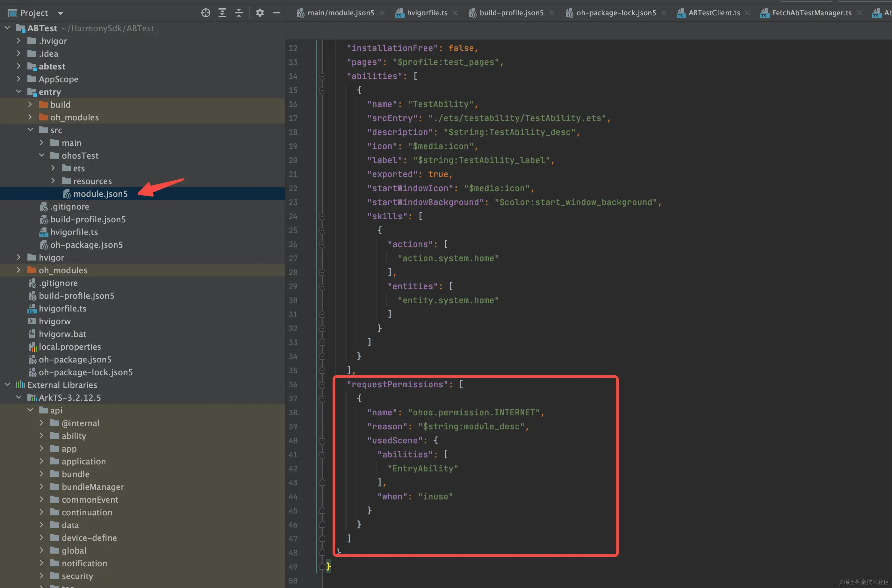Switch to hvigorfile.ts editor tab
This screenshot has height=588, width=892.
[x=427, y=13]
